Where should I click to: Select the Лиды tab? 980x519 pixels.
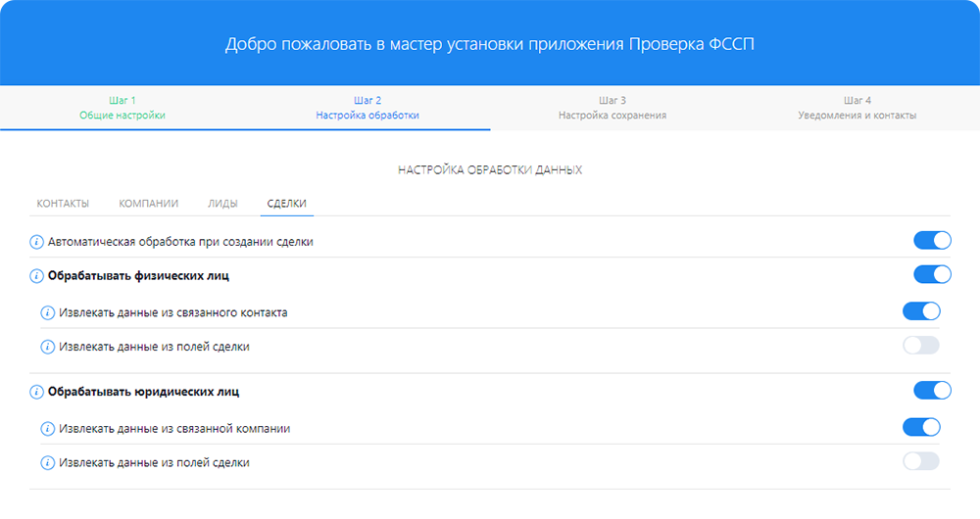click(x=222, y=204)
